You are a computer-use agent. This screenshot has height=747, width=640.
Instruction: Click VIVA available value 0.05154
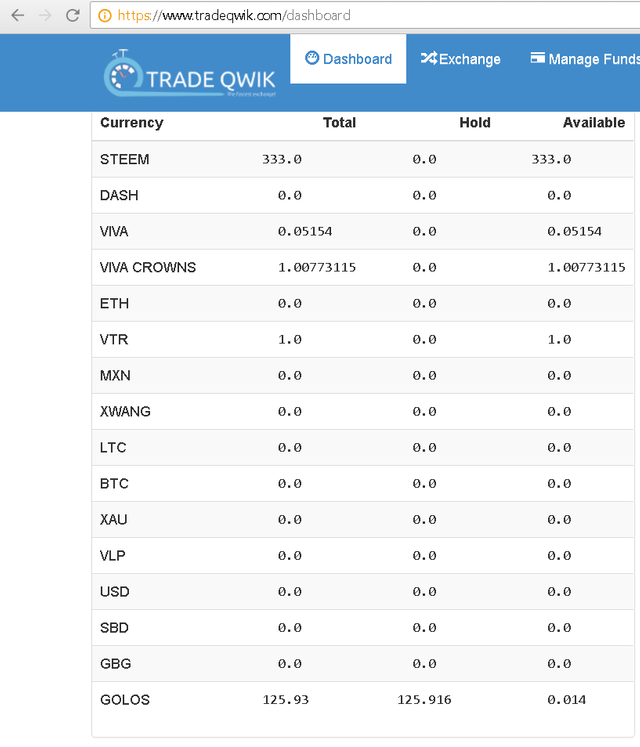click(574, 232)
